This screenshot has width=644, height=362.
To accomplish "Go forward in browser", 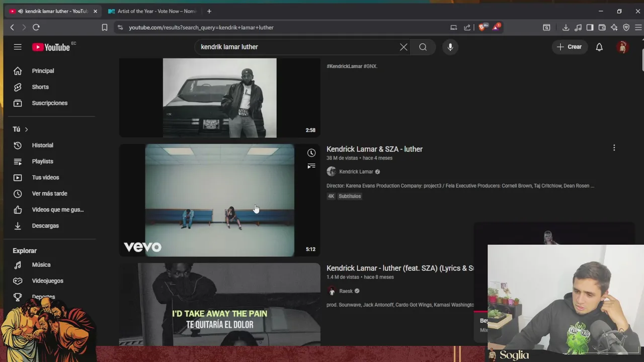I will [24, 27].
